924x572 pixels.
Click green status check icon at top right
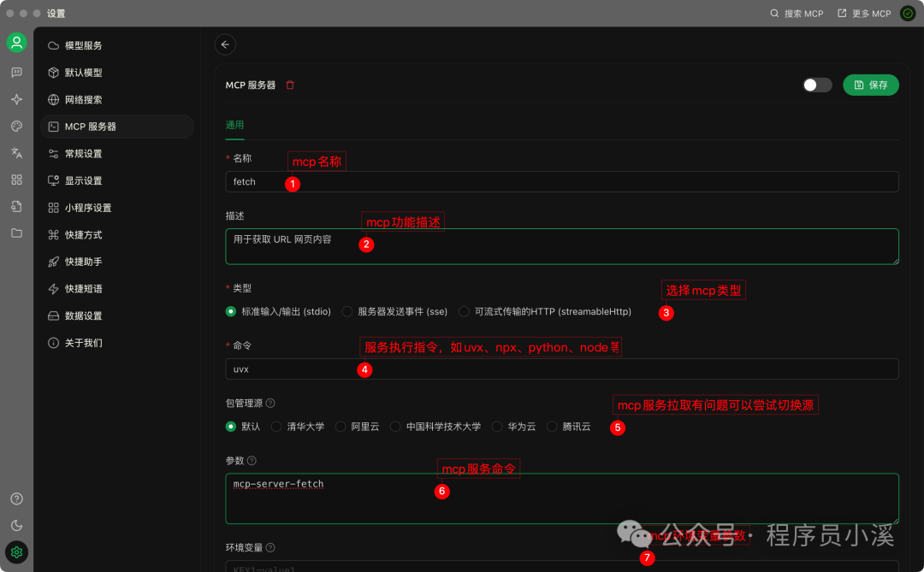(908, 13)
